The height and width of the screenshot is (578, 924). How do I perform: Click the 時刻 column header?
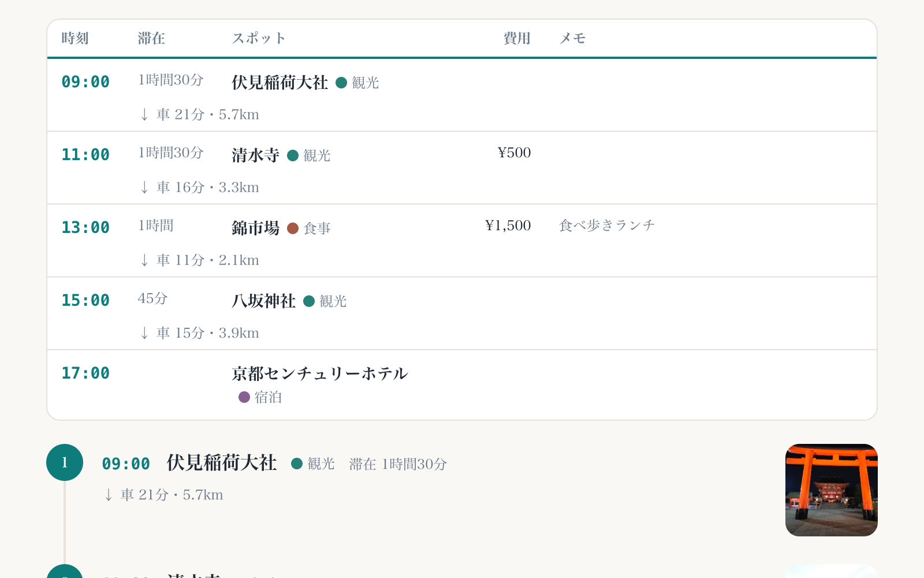click(75, 38)
